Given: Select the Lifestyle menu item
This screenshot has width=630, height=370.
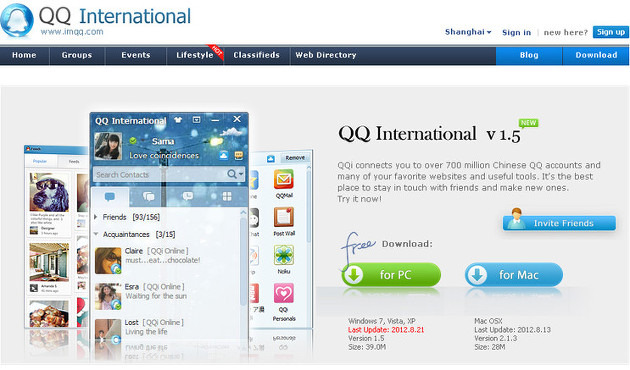Looking at the screenshot, I should click(195, 55).
